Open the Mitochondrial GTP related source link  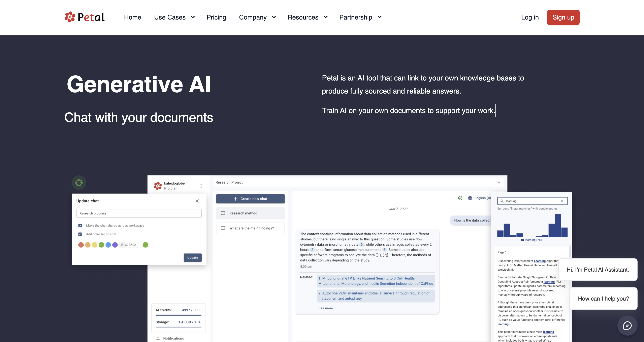[x=376, y=281]
